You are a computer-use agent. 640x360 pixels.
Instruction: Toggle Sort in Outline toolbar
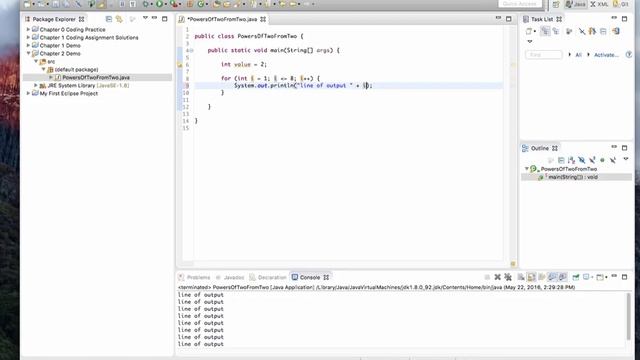tap(571, 160)
